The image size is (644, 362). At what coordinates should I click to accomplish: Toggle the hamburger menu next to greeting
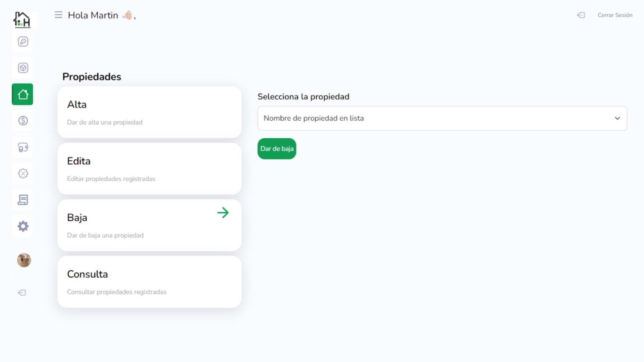(x=58, y=15)
